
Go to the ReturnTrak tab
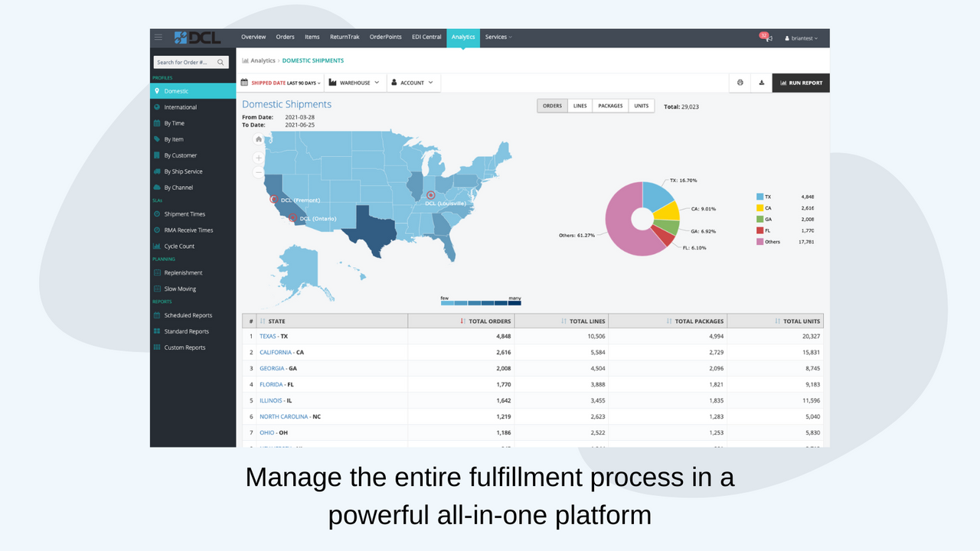345,37
